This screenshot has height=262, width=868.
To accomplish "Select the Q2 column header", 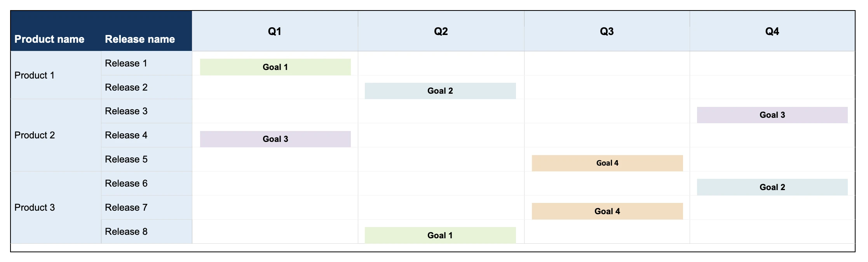I will click(441, 31).
